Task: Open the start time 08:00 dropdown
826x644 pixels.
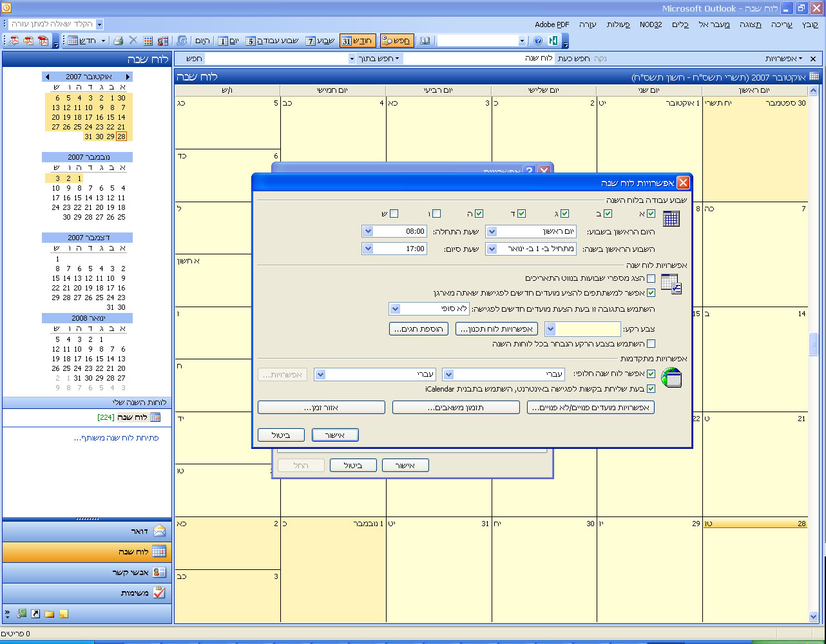Action: (368, 231)
